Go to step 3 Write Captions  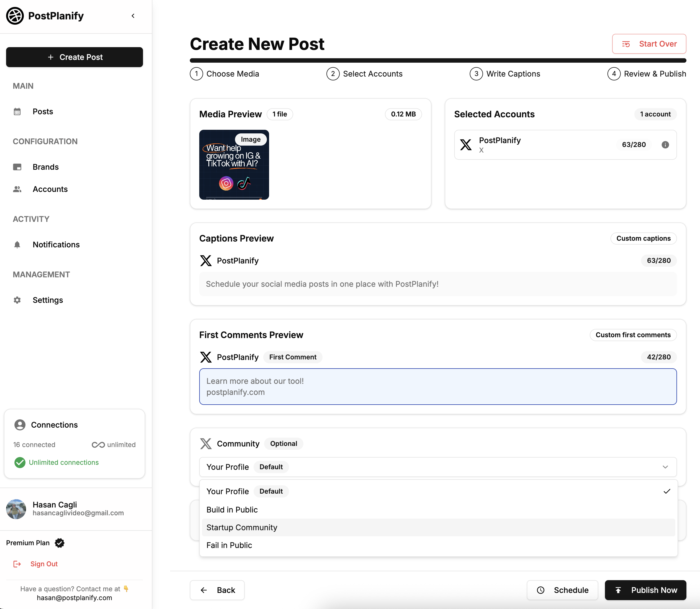[505, 74]
